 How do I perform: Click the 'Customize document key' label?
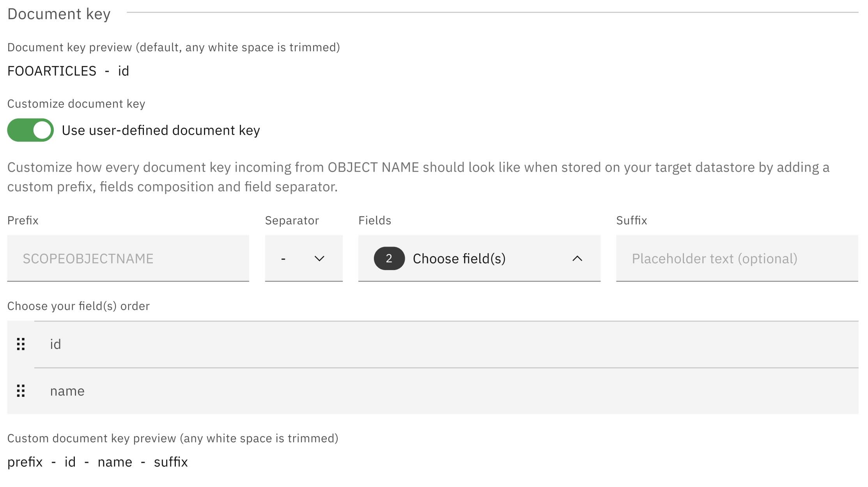[76, 104]
